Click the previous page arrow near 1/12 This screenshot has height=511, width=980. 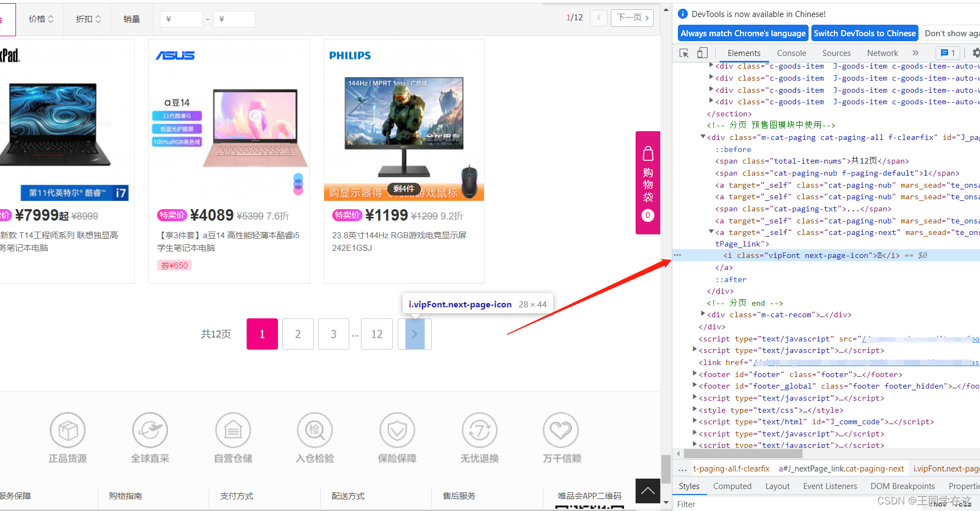(x=599, y=18)
